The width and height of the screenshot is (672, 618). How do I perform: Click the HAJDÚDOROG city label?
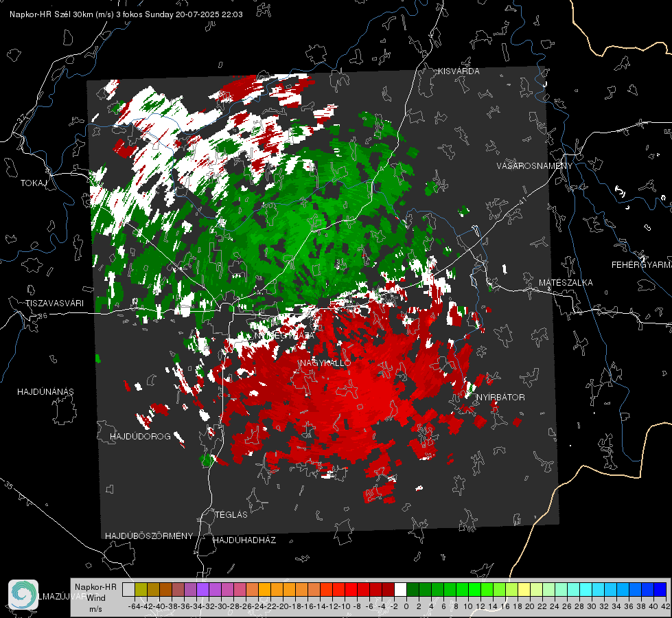click(140, 436)
